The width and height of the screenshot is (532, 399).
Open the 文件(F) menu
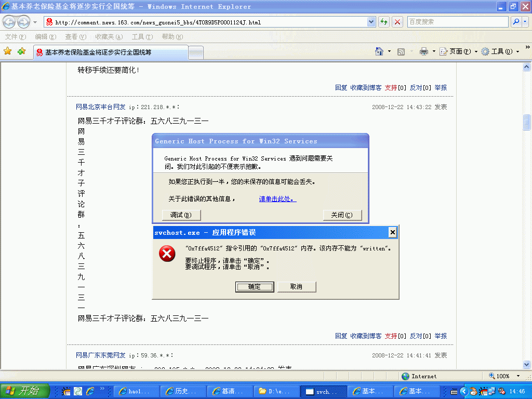(x=15, y=37)
